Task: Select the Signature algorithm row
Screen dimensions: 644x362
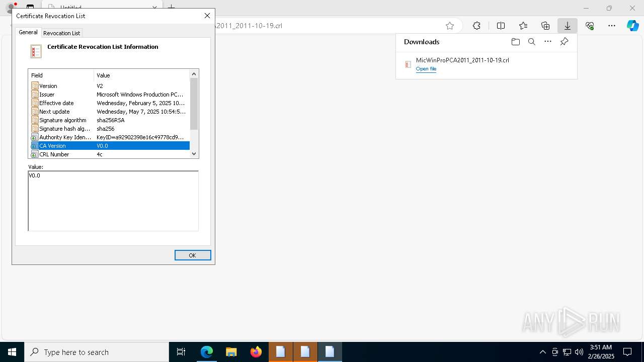Action: coord(109,120)
